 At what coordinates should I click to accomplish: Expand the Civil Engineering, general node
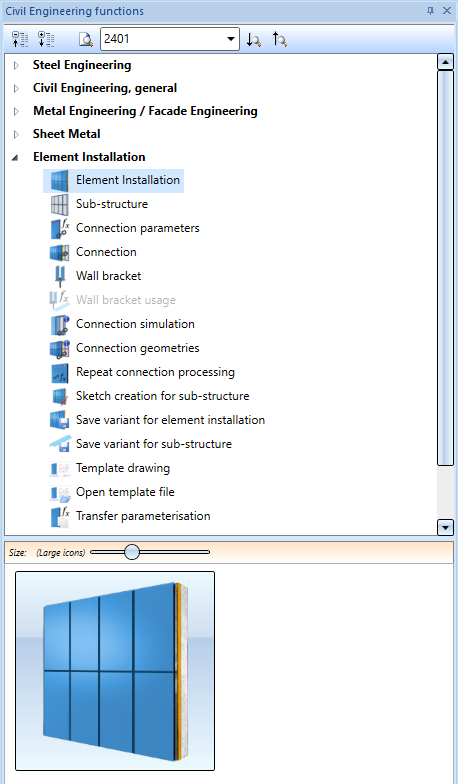tap(16, 88)
